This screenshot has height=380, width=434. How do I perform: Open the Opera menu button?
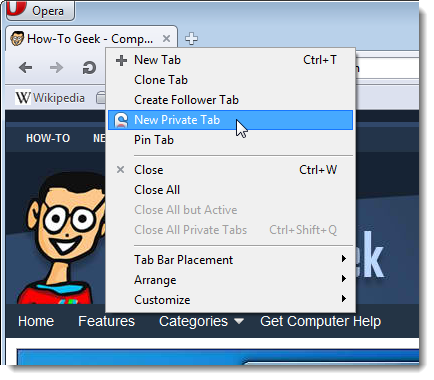40,10
